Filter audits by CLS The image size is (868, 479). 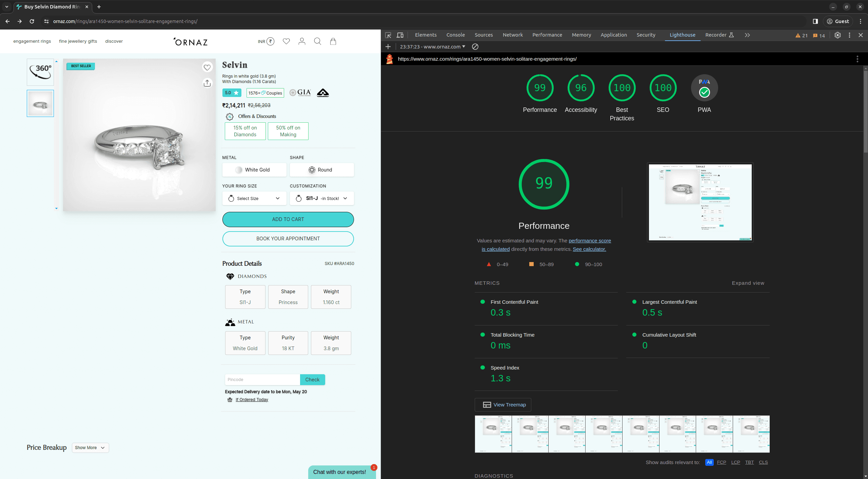click(763, 462)
